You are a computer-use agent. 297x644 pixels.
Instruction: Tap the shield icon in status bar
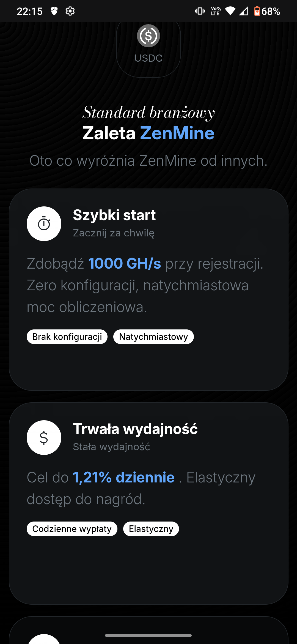point(54,11)
